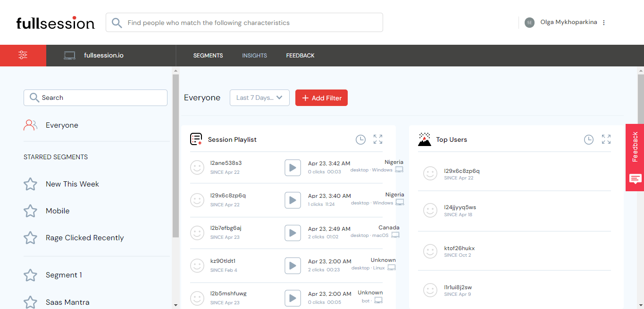This screenshot has height=309, width=644.
Task: Select the Everyone segment in sidebar
Action: 62,125
